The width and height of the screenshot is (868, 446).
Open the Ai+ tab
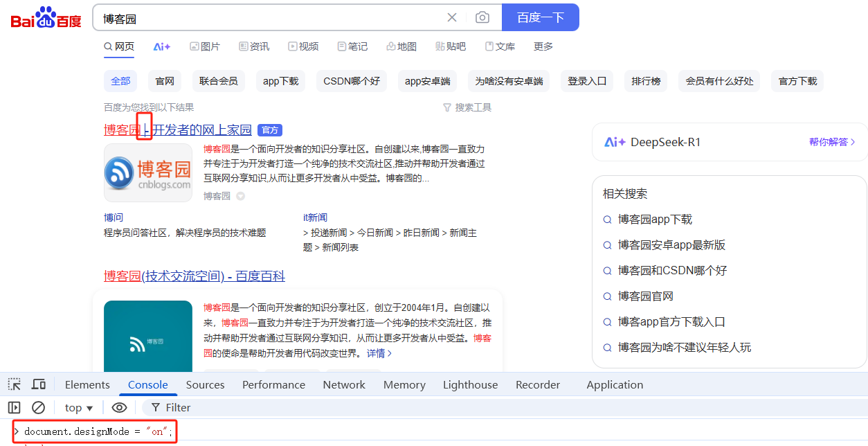162,46
